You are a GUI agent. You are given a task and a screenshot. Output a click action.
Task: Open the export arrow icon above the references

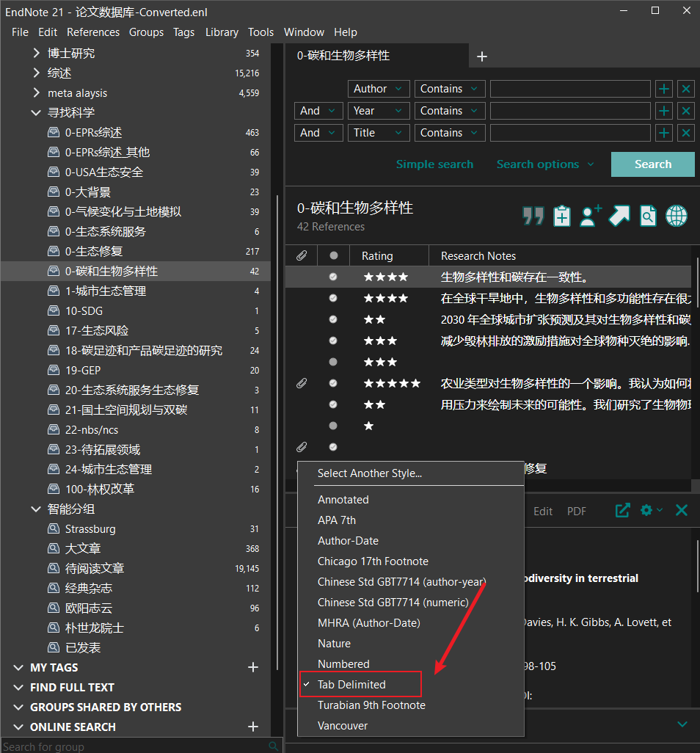(x=619, y=216)
